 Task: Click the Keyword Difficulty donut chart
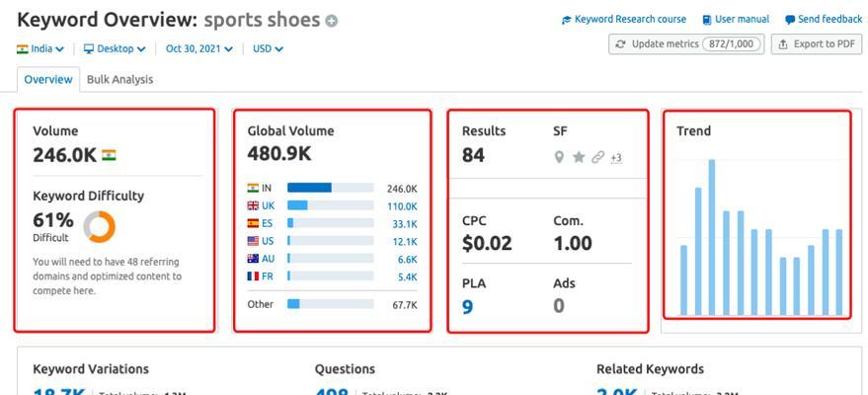tap(100, 226)
